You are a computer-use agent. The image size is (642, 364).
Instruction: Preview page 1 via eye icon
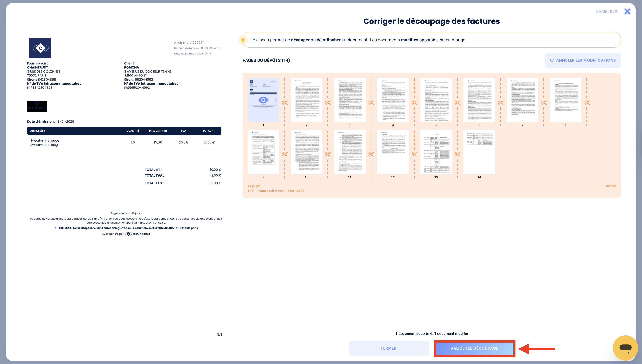(263, 100)
